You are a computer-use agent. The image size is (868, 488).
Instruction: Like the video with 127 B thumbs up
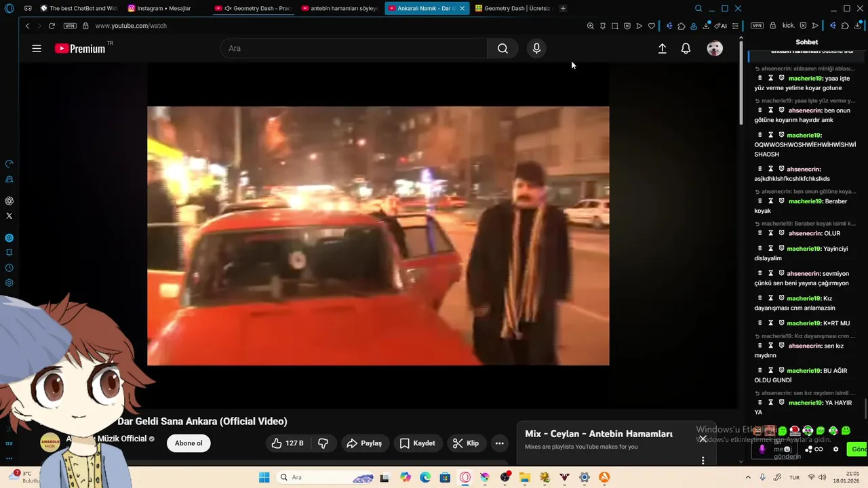click(x=288, y=443)
